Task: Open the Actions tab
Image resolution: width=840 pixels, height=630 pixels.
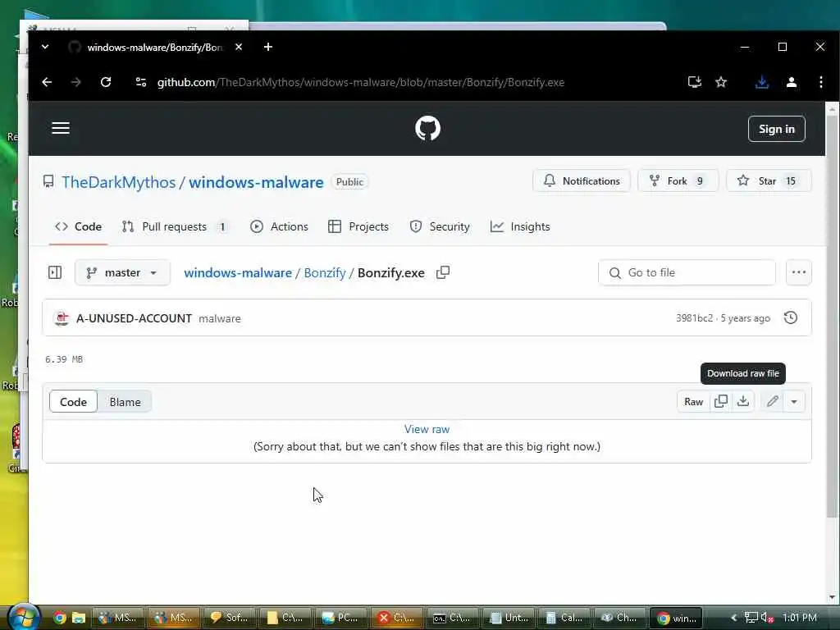Action: pos(279,226)
